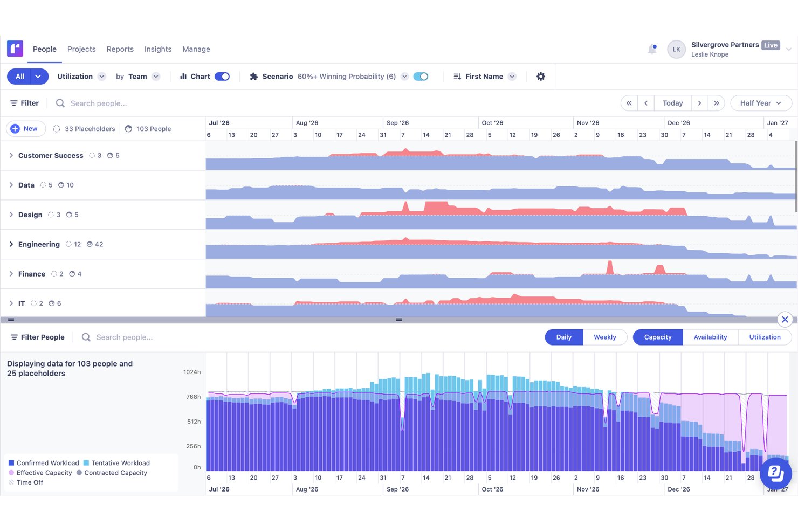Click Effective Capacity legend swatch

pyautogui.click(x=11, y=473)
